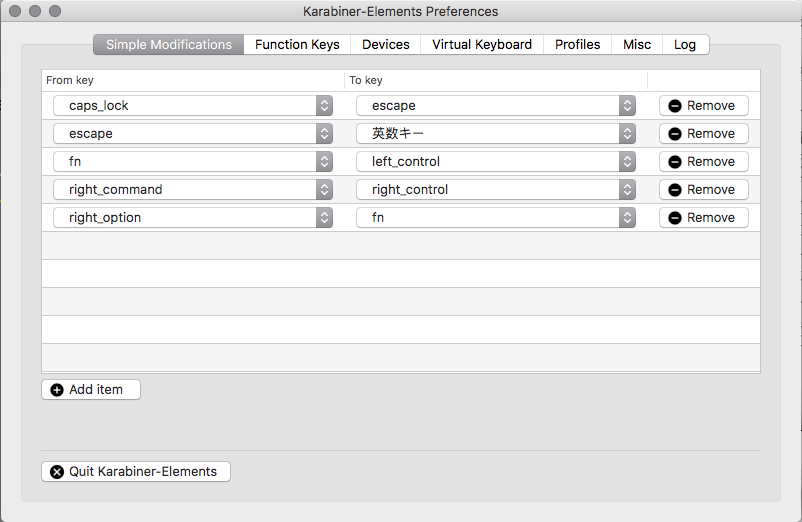Switch to the Function Keys tab
Viewport: 802px width, 522px height.
(x=297, y=45)
